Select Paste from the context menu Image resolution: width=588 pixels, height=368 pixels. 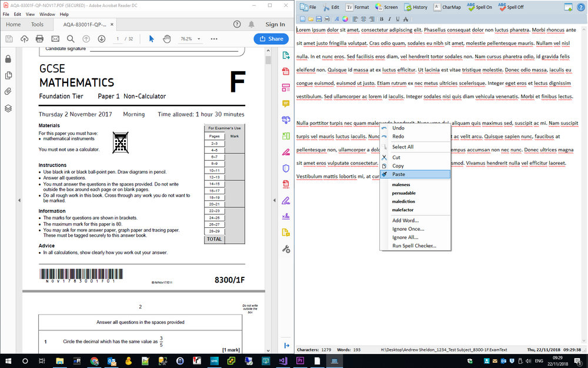click(415, 174)
